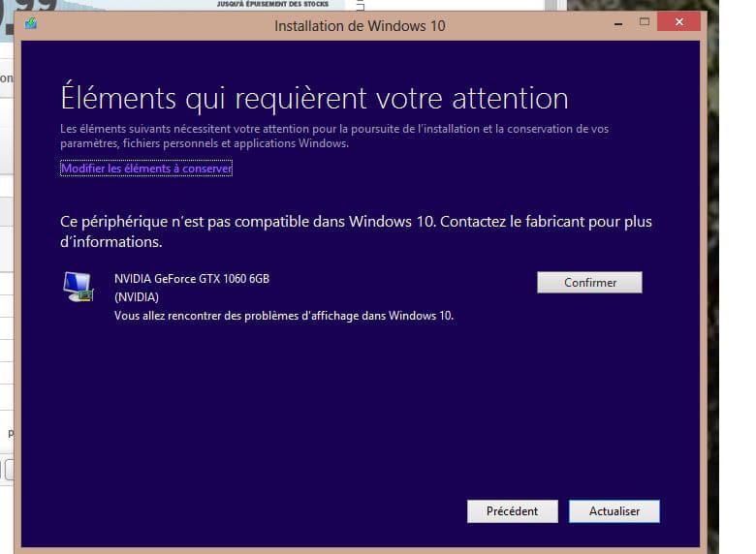Maximize the Installation de Windows 10 window
Image resolution: width=756 pixels, height=554 pixels.
(x=645, y=21)
